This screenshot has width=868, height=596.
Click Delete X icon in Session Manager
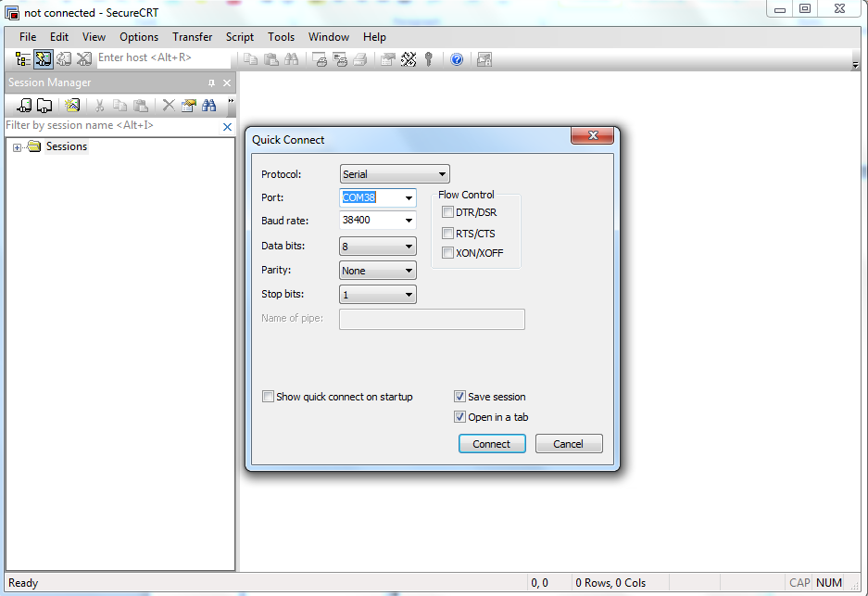point(169,106)
